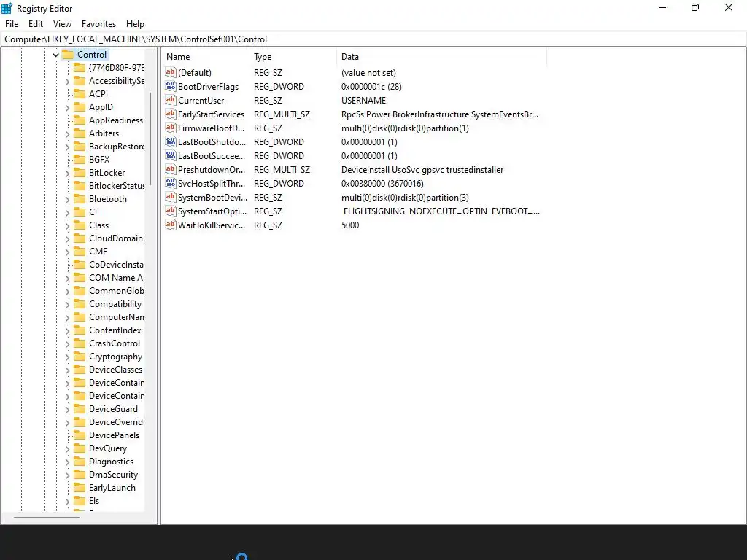Click the multi(0)disk(0)rdisk(0)partition(3) data
This screenshot has width=747, height=560.
point(405,197)
